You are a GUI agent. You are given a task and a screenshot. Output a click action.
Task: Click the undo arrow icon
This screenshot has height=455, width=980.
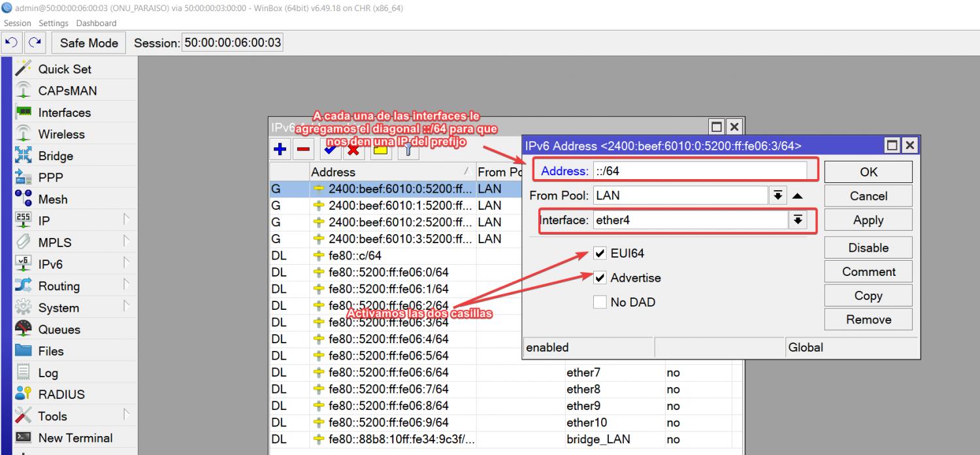12,42
